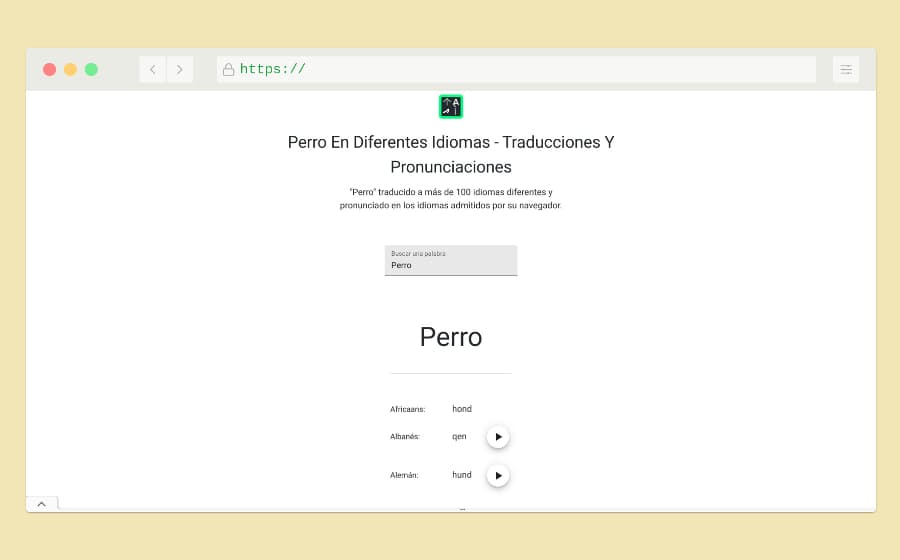The height and width of the screenshot is (560, 900).
Task: Expand the bottom-left chevron up panel
Action: click(42, 504)
